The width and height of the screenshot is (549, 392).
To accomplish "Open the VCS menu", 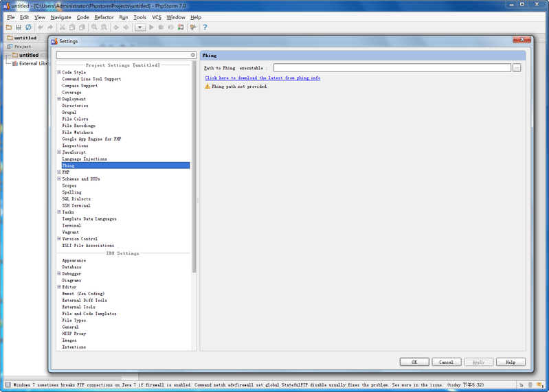I will click(x=157, y=17).
